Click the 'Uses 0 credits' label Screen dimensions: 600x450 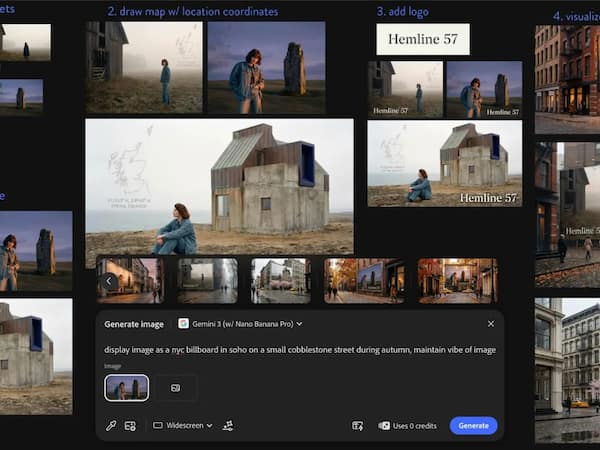point(414,426)
